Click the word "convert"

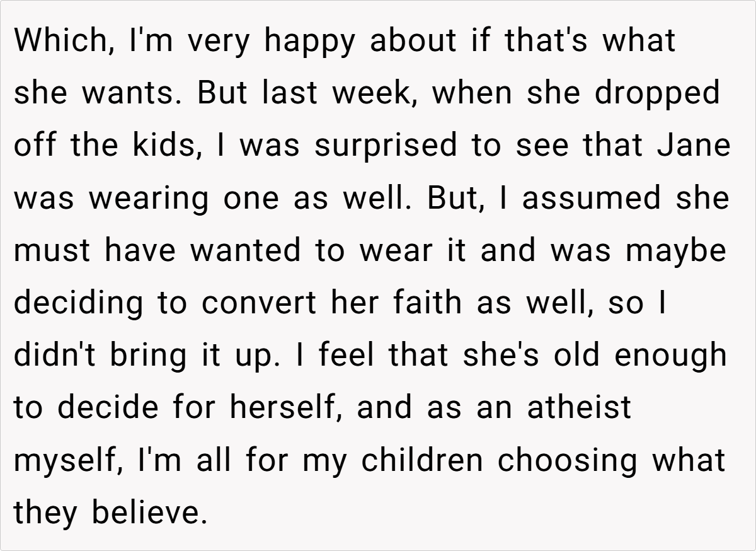tap(260, 304)
